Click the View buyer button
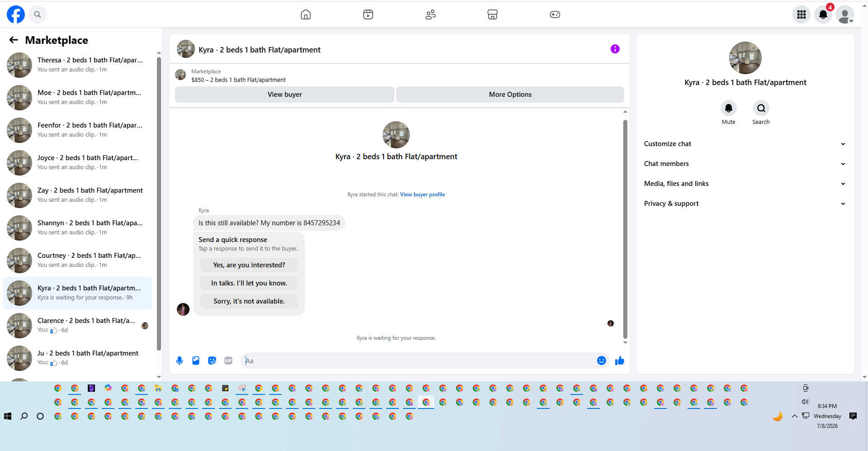 coord(285,95)
